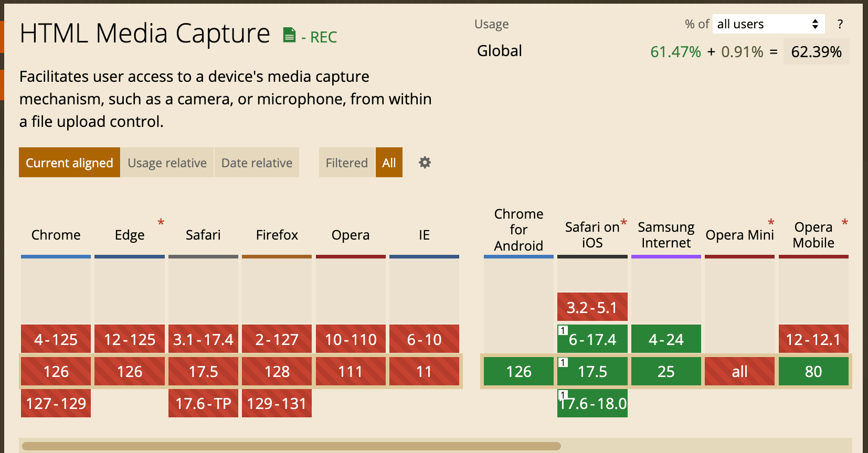868x453 pixels.
Task: Open the 'all users' usage dropdown
Action: tap(768, 24)
